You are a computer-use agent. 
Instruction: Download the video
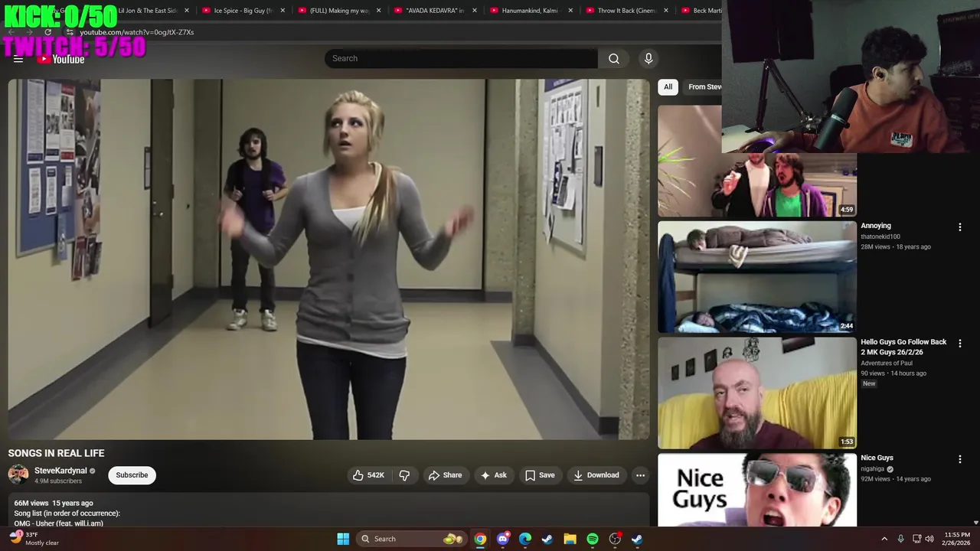(596, 475)
